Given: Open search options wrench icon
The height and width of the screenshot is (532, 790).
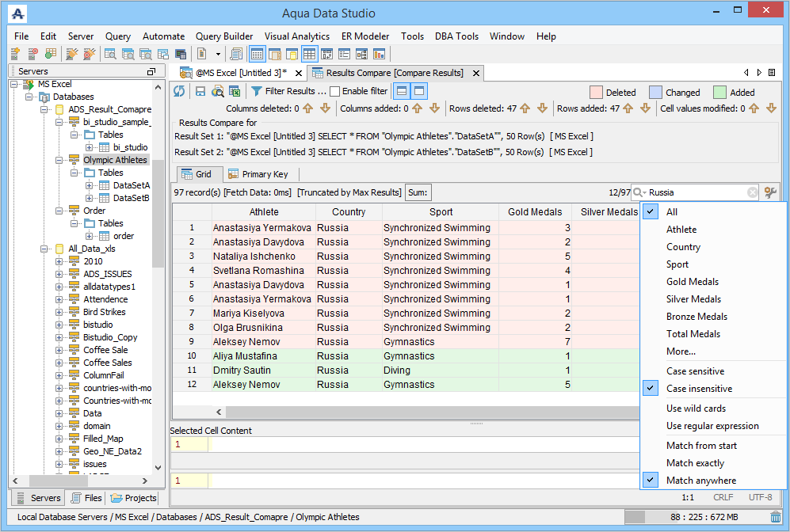Looking at the screenshot, I should 769,192.
